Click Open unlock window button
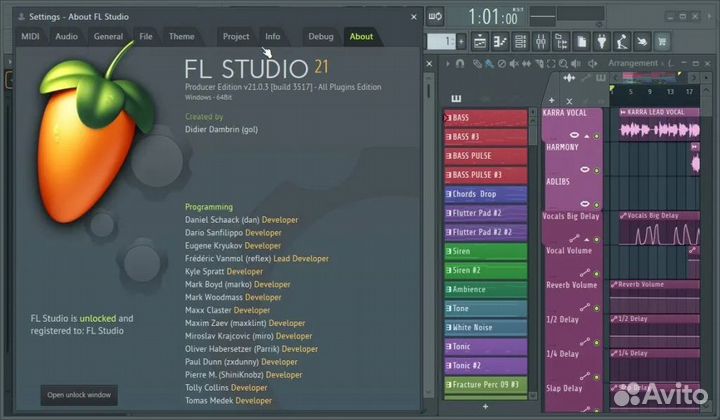The width and height of the screenshot is (720, 420). (x=79, y=395)
